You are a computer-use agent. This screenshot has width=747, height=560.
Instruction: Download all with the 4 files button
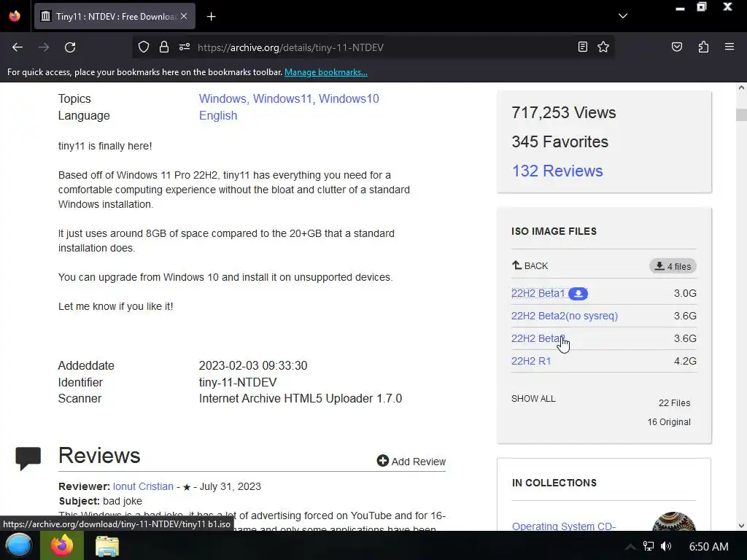coord(673,266)
